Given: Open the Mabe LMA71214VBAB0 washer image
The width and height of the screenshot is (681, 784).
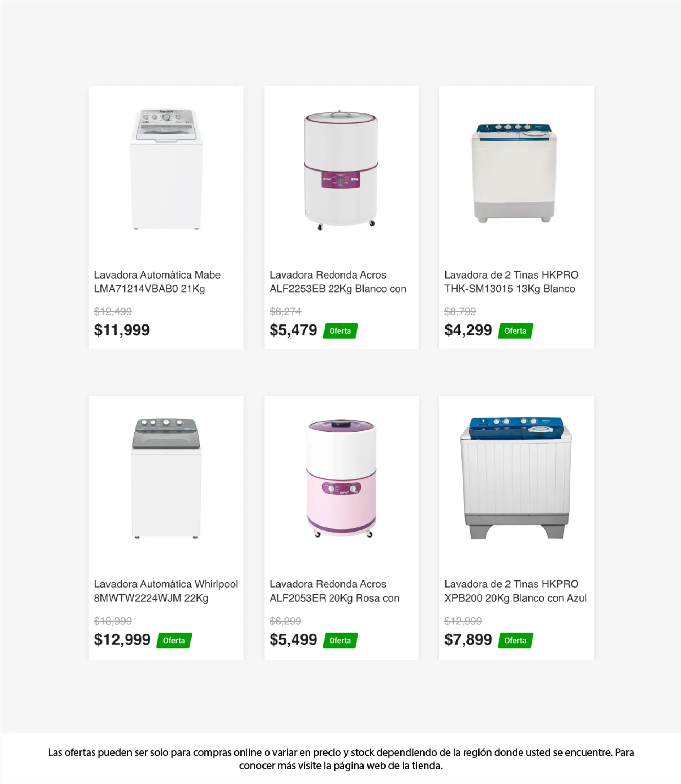Looking at the screenshot, I should [x=166, y=169].
